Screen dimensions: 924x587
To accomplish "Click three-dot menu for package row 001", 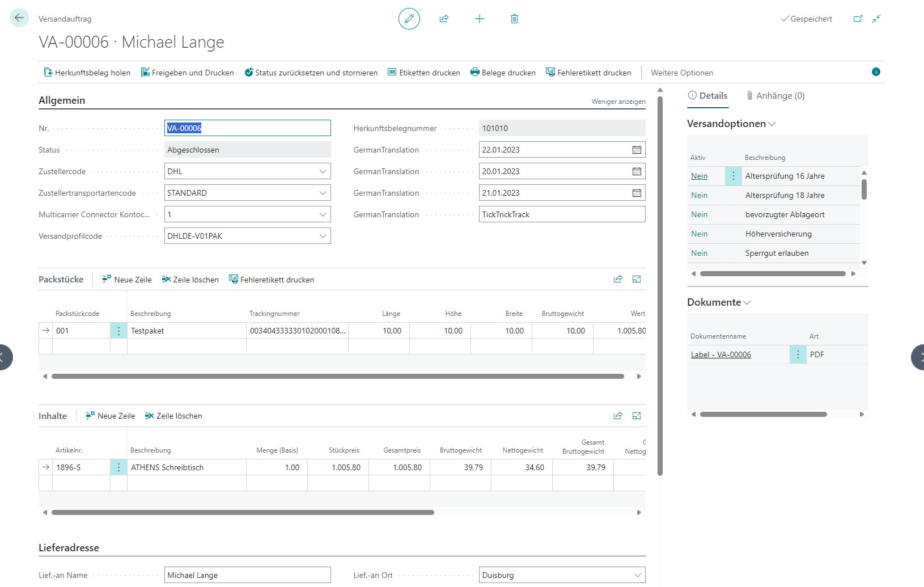I will [x=118, y=331].
